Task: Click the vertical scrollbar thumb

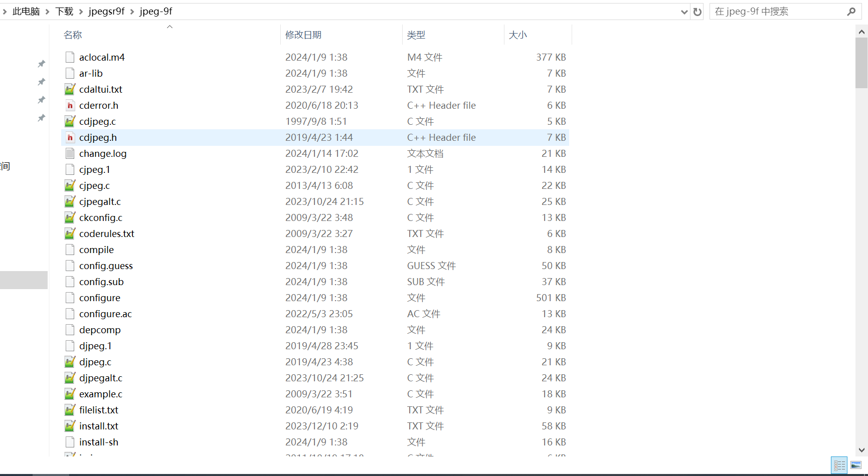Action: pyautogui.click(x=861, y=63)
